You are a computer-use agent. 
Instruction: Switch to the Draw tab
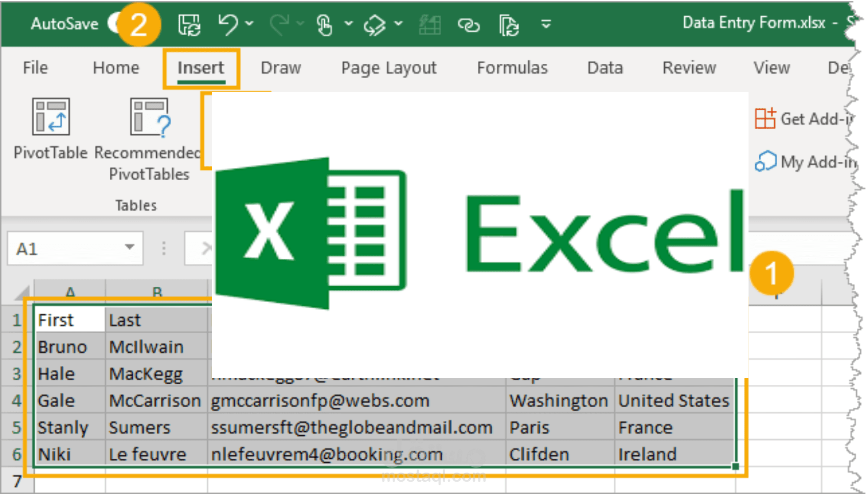(x=281, y=68)
